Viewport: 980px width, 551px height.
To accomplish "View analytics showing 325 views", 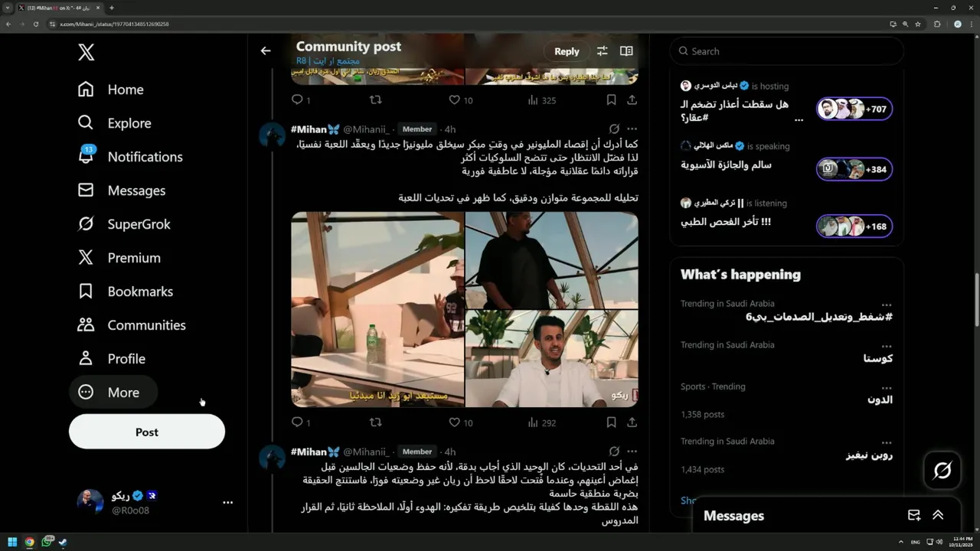I will tap(541, 100).
